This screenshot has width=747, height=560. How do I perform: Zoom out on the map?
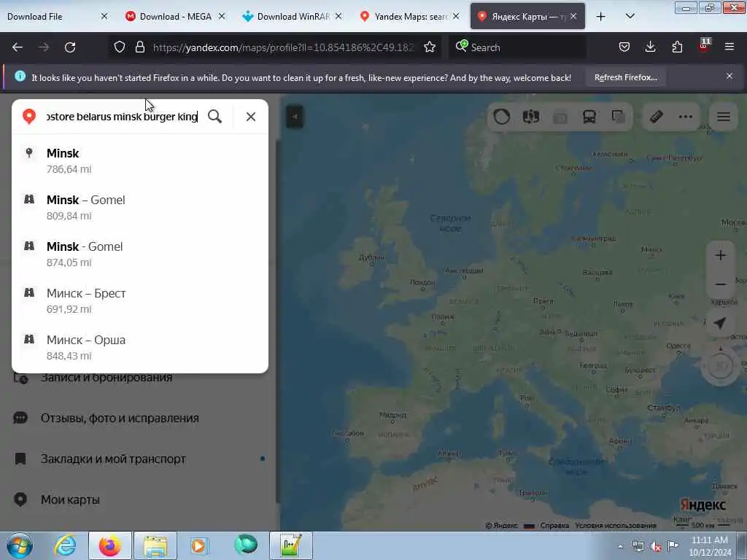(720, 284)
